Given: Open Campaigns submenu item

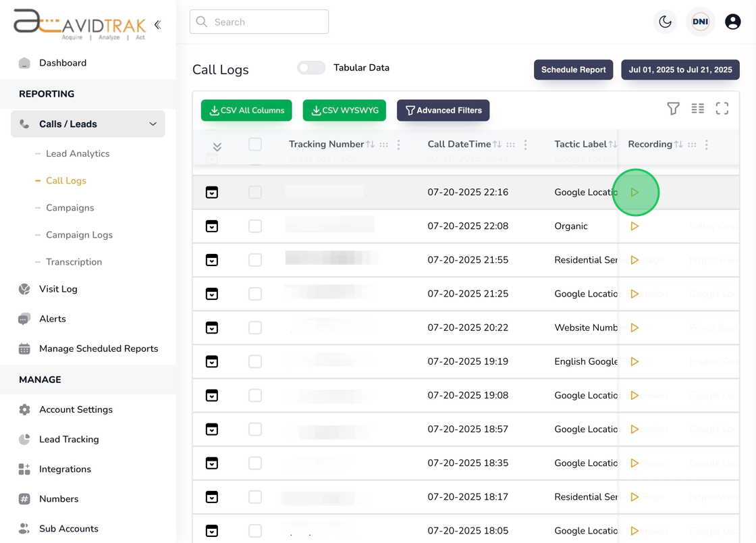Looking at the screenshot, I should (70, 208).
